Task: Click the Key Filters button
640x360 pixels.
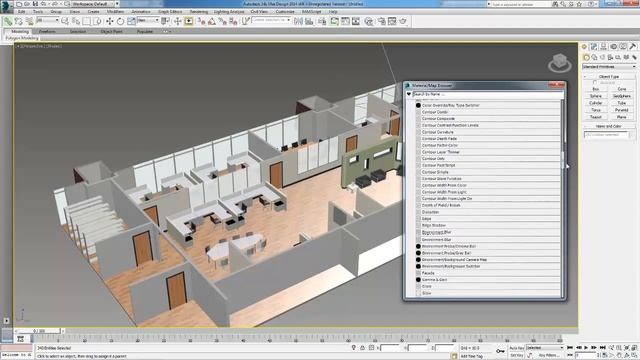Action: [x=549, y=356]
